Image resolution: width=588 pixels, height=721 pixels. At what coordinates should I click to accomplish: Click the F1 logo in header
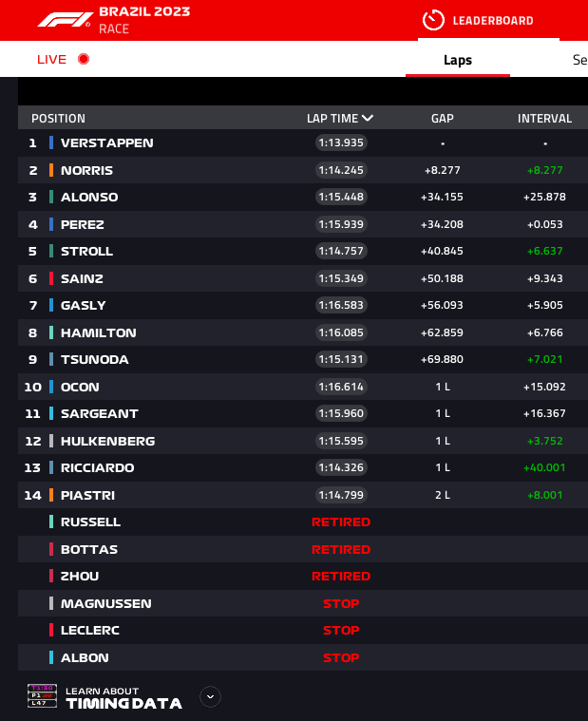point(66,20)
